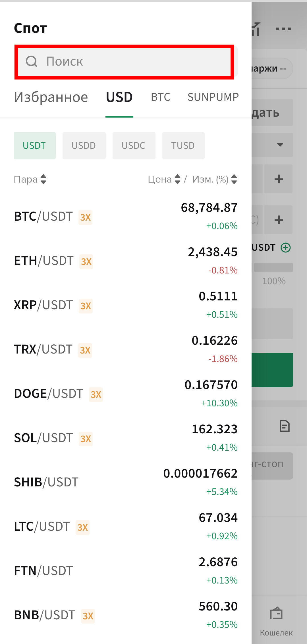
Task: Sort by Изм. (%) column arrows
Action: click(x=234, y=179)
